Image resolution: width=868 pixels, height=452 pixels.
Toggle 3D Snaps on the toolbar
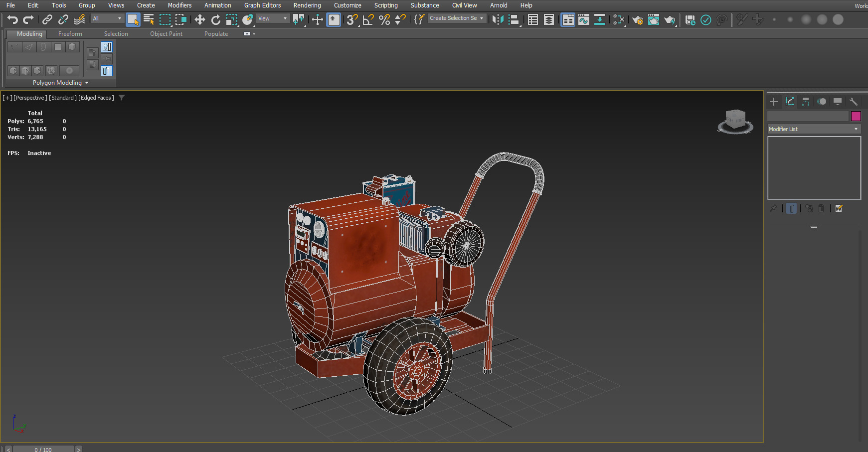[352, 19]
